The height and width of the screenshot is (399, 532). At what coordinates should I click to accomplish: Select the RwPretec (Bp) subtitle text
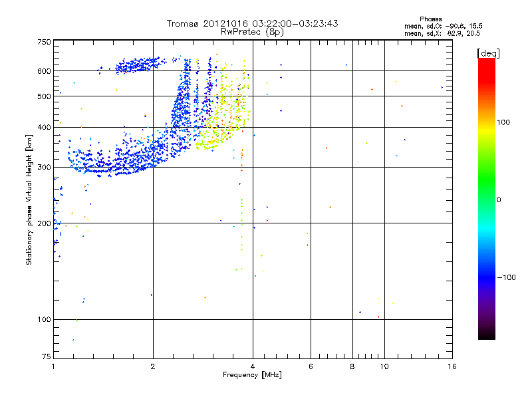252,31
